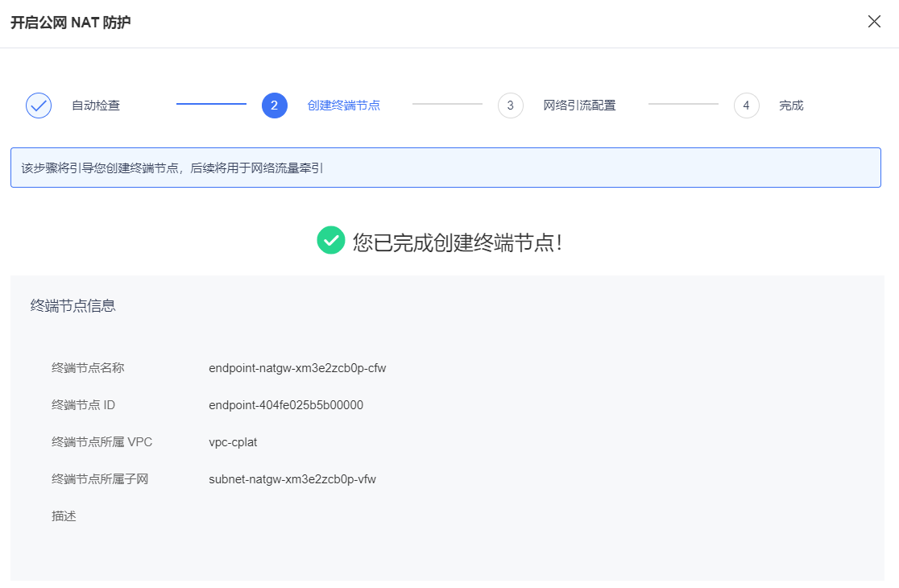Screen dimensions: 899x588
Task: Click the 终端节点所属 VPC label
Action: [101, 442]
